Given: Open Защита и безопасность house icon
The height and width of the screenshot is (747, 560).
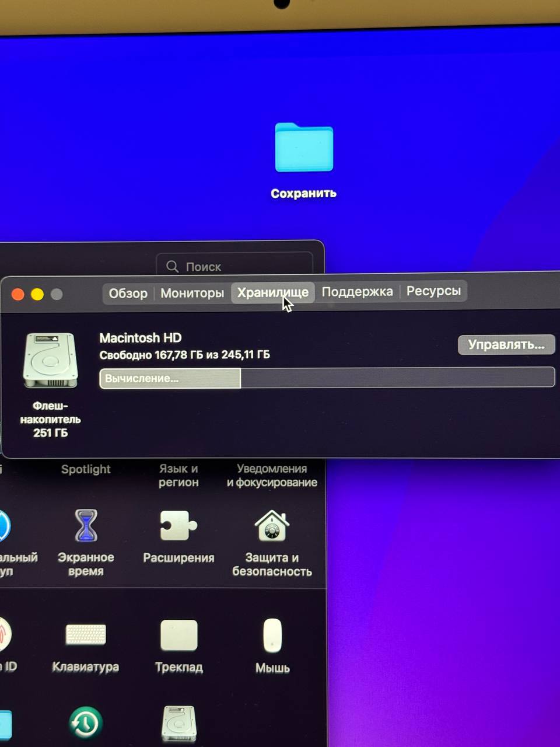Looking at the screenshot, I should [272, 525].
